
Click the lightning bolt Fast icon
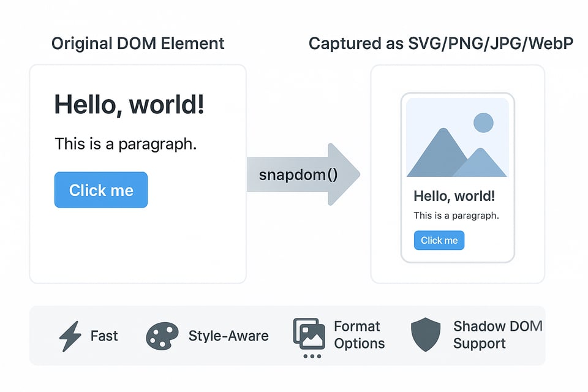tap(69, 336)
